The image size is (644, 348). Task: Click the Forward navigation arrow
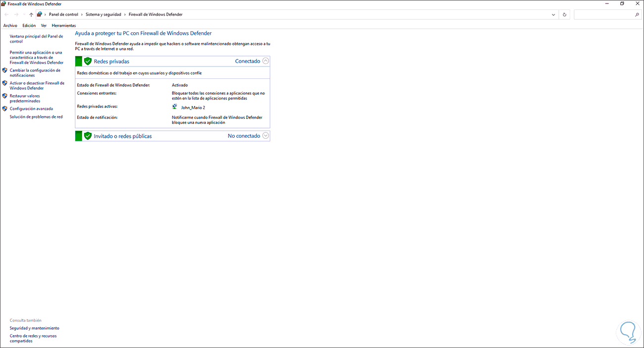(x=16, y=15)
